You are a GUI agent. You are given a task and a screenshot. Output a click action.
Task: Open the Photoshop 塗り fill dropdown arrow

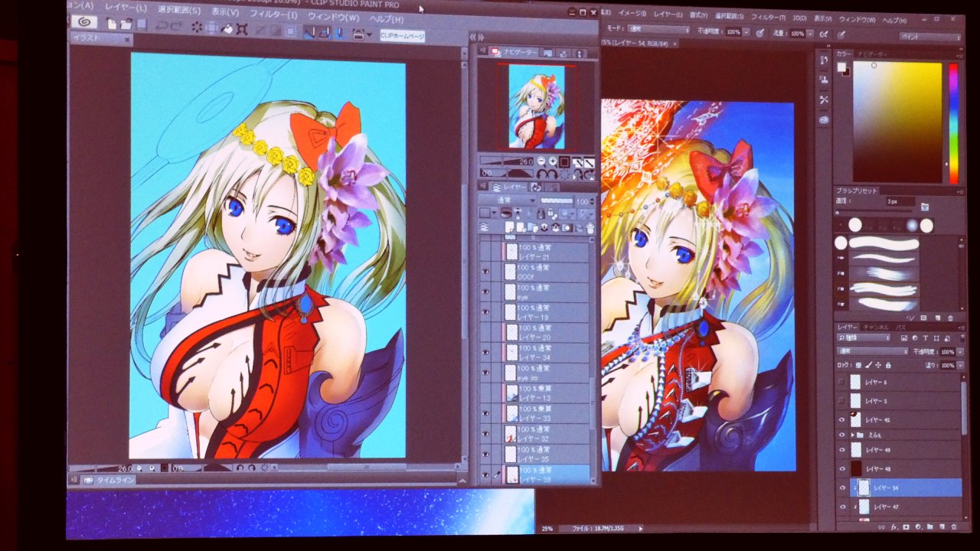click(960, 366)
